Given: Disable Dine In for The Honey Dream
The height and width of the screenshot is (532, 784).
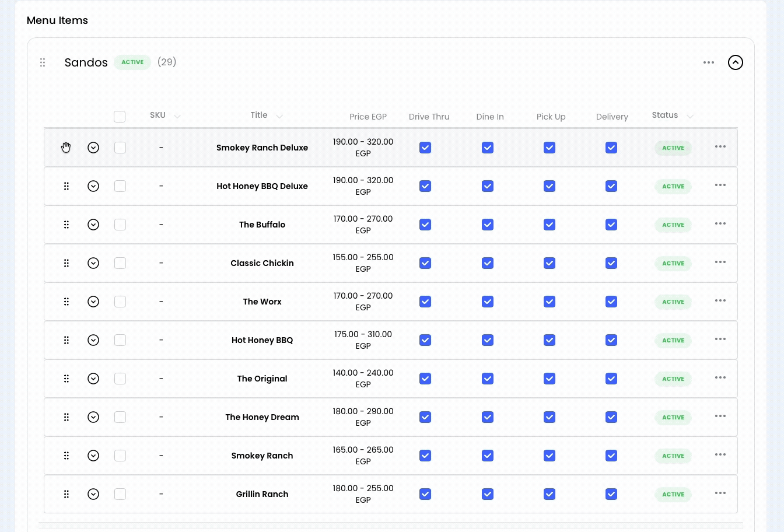Looking at the screenshot, I should [488, 417].
